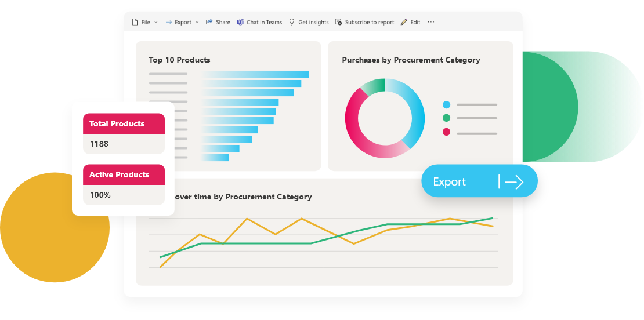
Task: Select the Chat in Teams label
Action: pos(264,22)
